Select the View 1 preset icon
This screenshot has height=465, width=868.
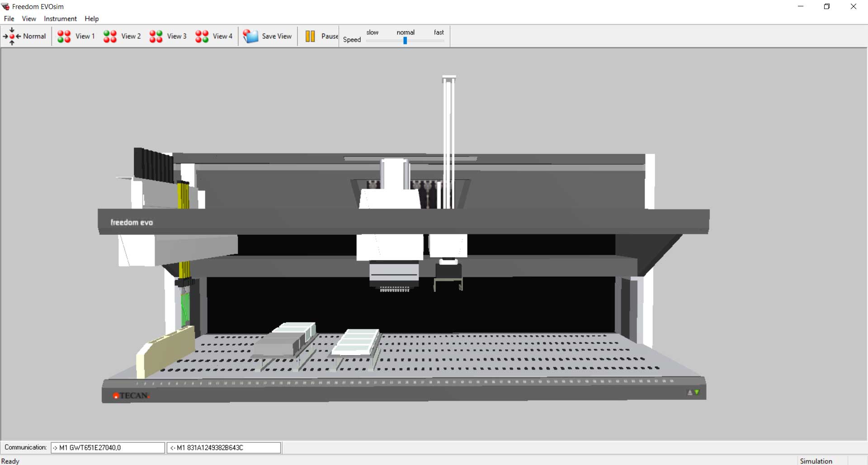[64, 36]
